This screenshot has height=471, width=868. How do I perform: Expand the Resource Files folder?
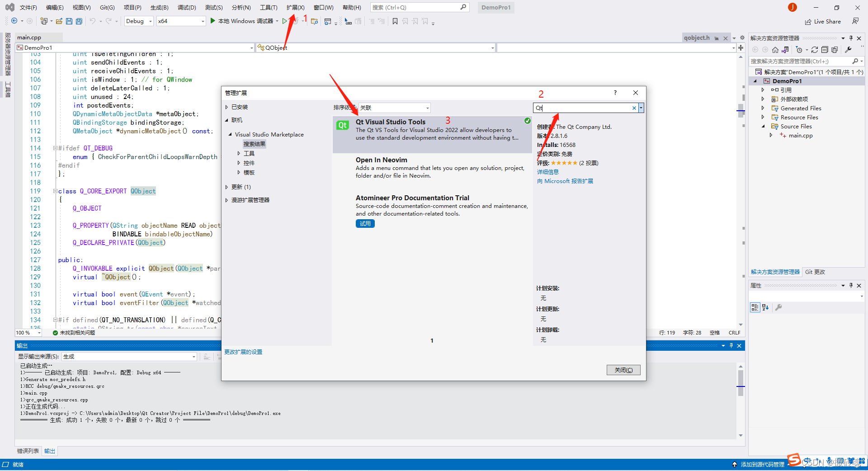[x=763, y=117]
